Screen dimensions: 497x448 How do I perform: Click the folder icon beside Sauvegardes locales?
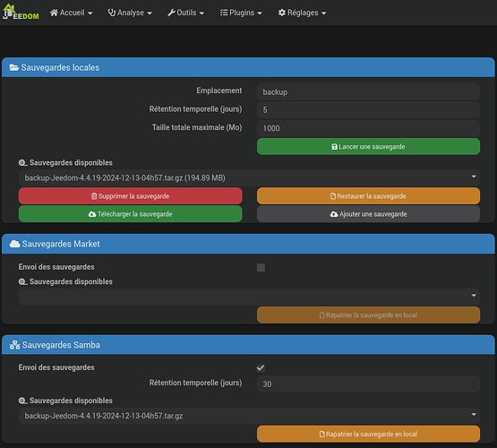pos(14,67)
